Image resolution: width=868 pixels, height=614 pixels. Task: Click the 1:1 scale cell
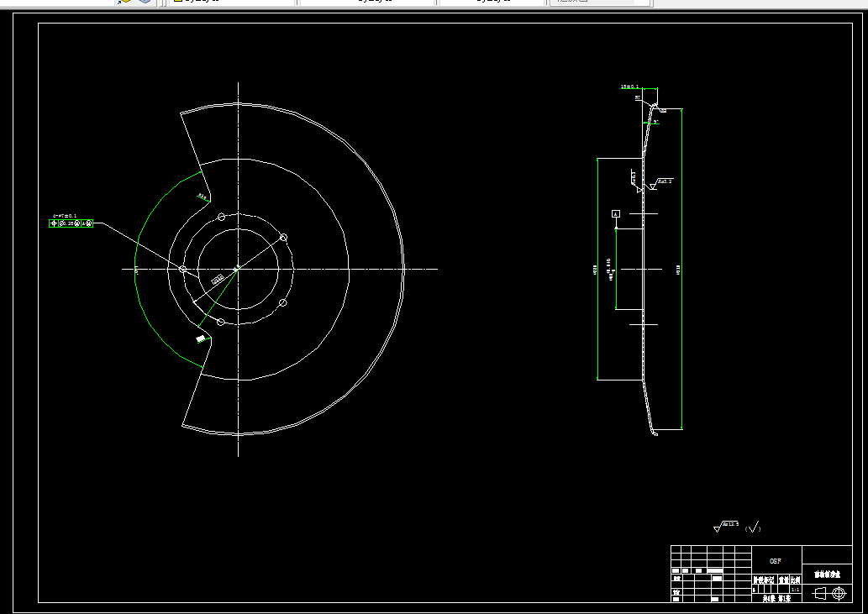796,590
